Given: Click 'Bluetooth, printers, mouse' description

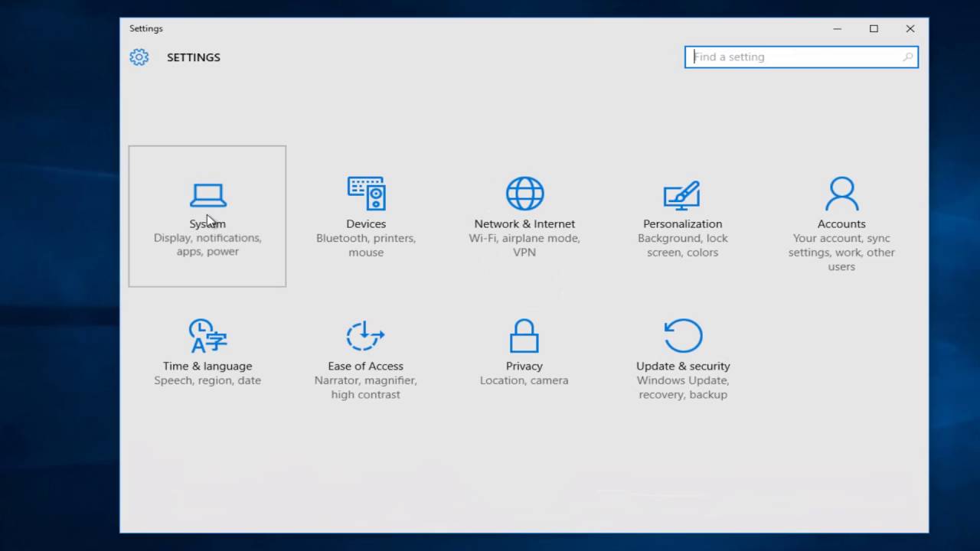Looking at the screenshot, I should 366,245.
